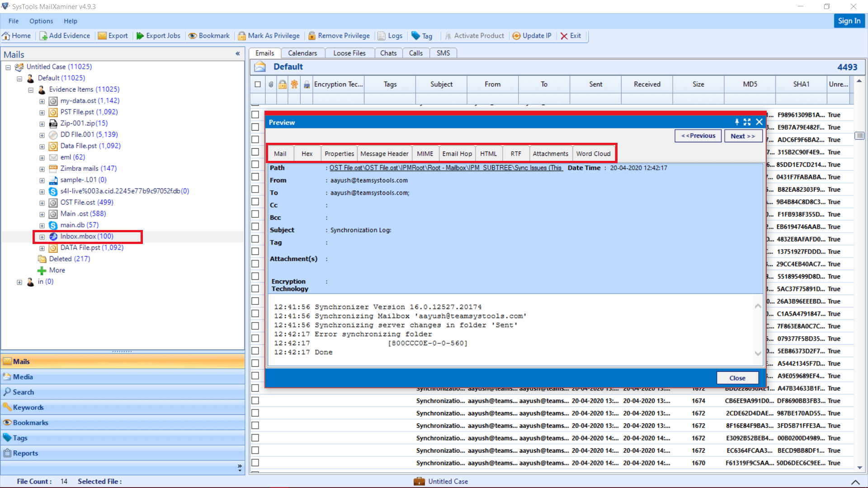Sort by the Received column header
Viewport: 868px width, 488px height.
(x=647, y=84)
